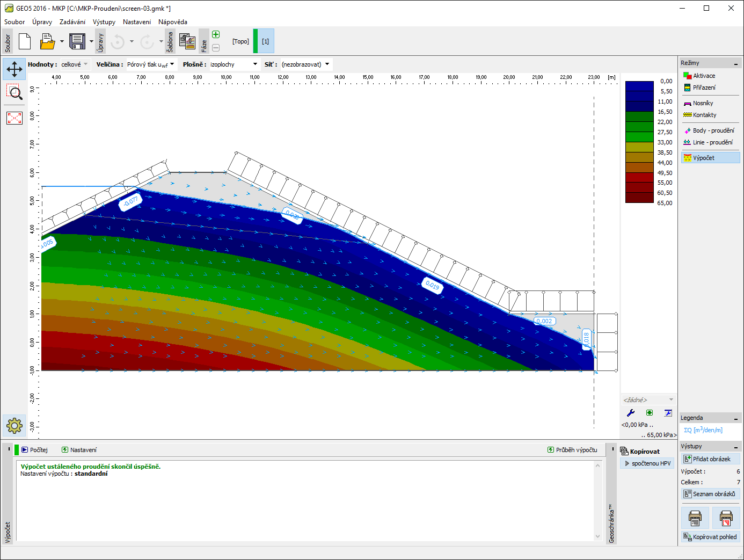Click the ΣQ [m³/den/m] legend entry
Image resolution: width=744 pixels, height=560 pixels.
703,430
